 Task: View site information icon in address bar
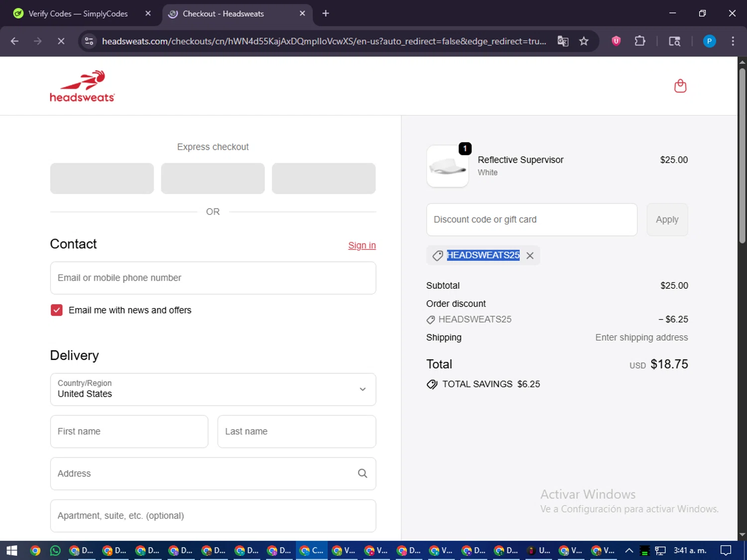[x=89, y=41]
